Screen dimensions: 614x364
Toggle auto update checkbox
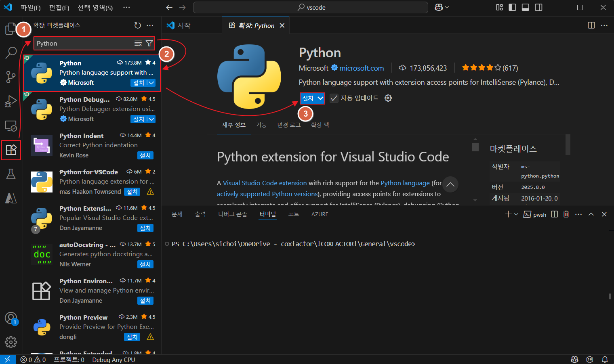[x=334, y=98]
